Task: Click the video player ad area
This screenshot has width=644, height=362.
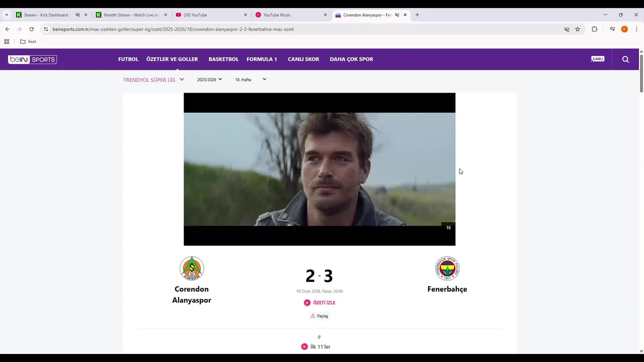Action: (319, 169)
